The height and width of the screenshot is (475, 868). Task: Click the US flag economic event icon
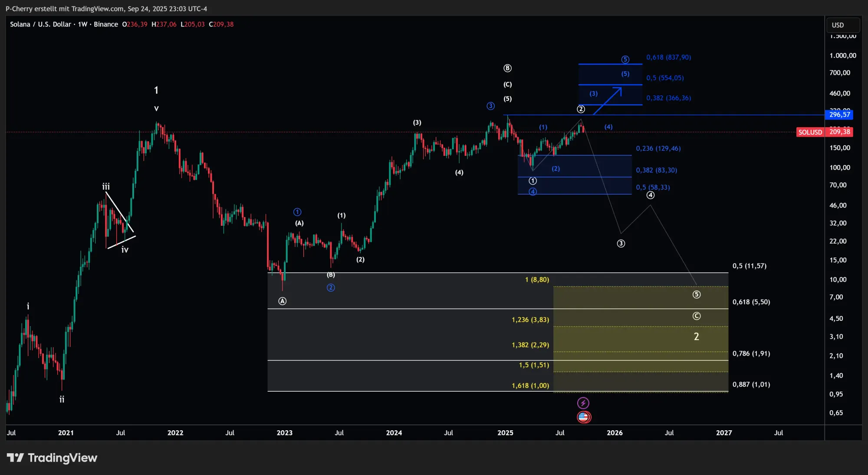(x=584, y=417)
